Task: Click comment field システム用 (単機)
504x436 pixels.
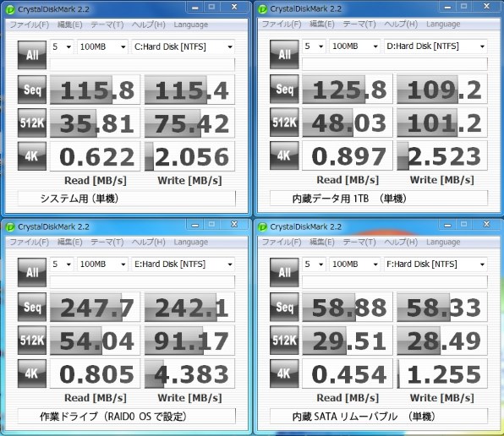Action: pos(127,199)
